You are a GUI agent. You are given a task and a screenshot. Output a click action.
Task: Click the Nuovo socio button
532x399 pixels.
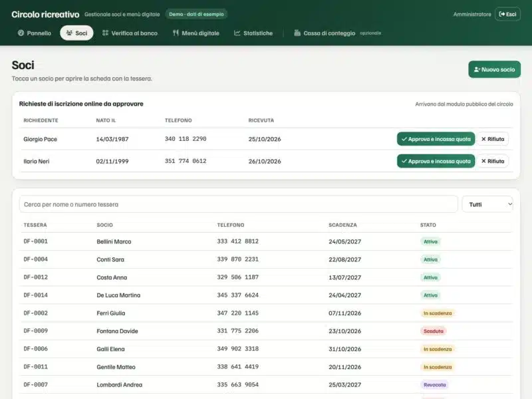point(494,70)
